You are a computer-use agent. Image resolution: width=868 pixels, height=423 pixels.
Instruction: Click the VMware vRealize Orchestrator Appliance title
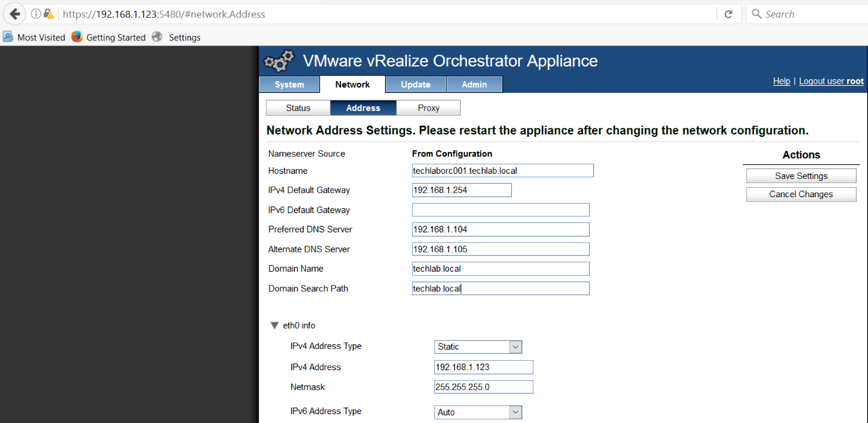(x=450, y=61)
